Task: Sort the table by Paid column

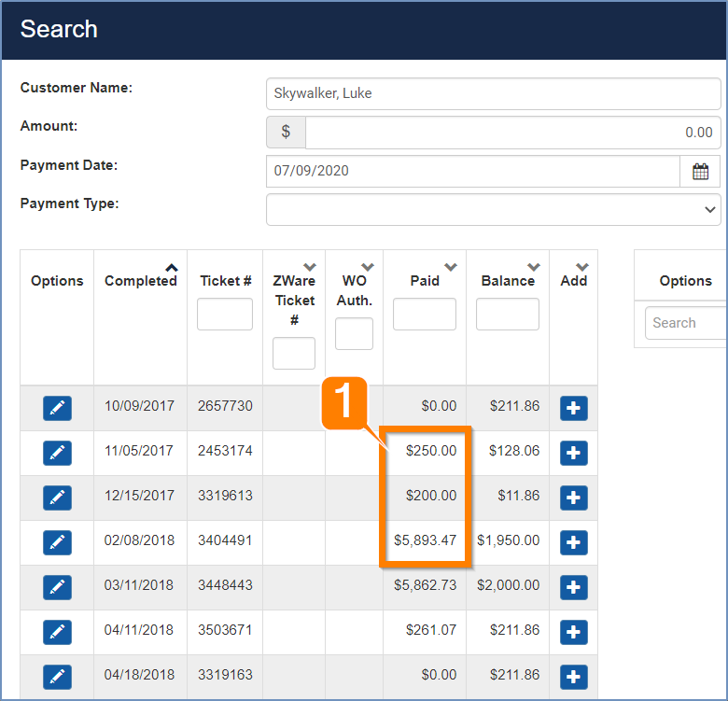Action: point(451,268)
